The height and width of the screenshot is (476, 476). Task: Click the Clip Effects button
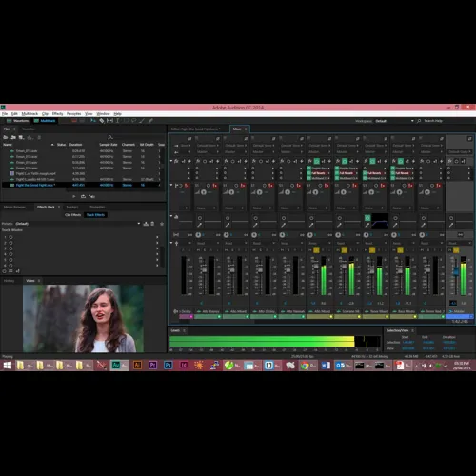coord(73,215)
